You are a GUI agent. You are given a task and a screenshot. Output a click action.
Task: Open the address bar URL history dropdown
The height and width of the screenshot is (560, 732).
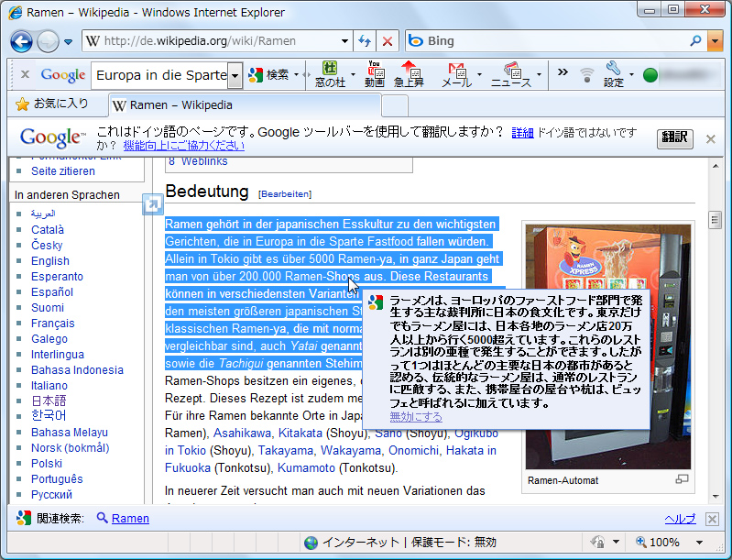point(344,41)
